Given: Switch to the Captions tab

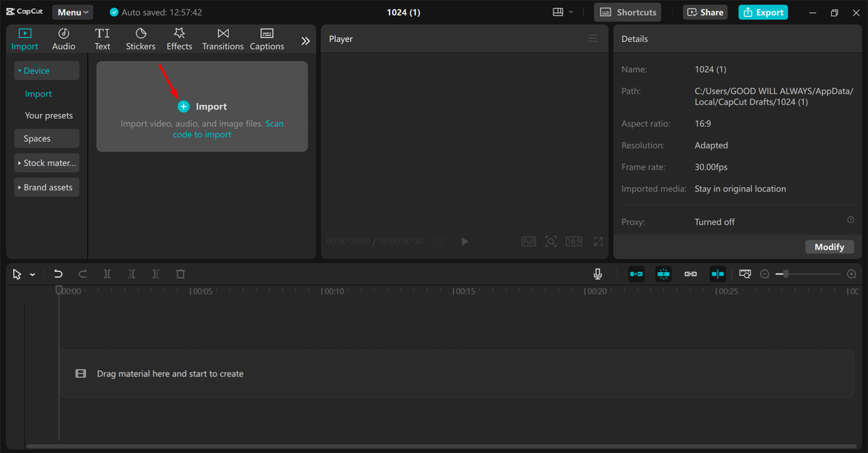Looking at the screenshot, I should pos(267,39).
